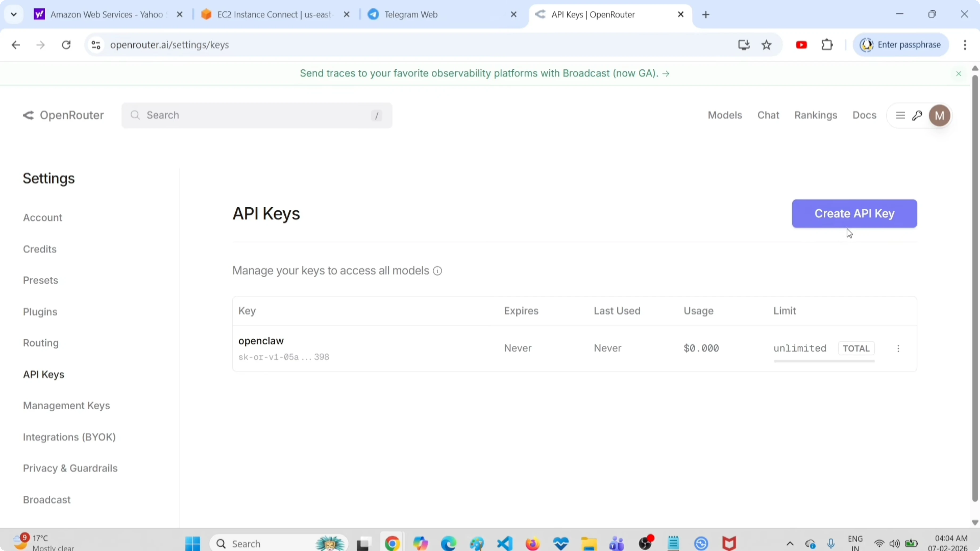Viewport: 980px width, 551px height.
Task: Open the Privacy & Guardrails settings page
Action: pyautogui.click(x=70, y=468)
